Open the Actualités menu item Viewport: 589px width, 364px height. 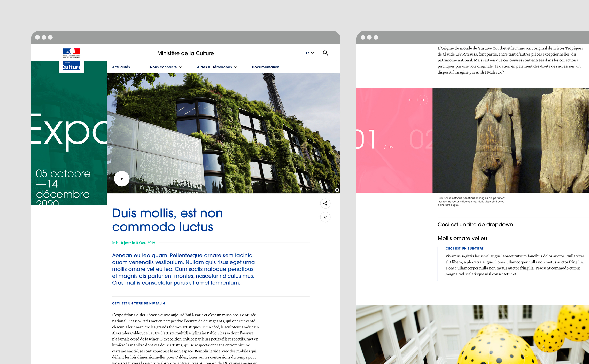tap(121, 67)
